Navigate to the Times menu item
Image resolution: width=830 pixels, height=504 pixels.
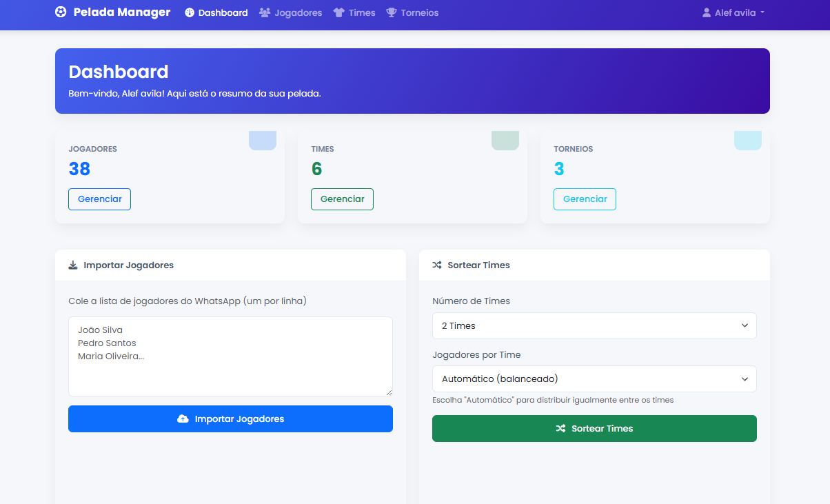click(361, 13)
